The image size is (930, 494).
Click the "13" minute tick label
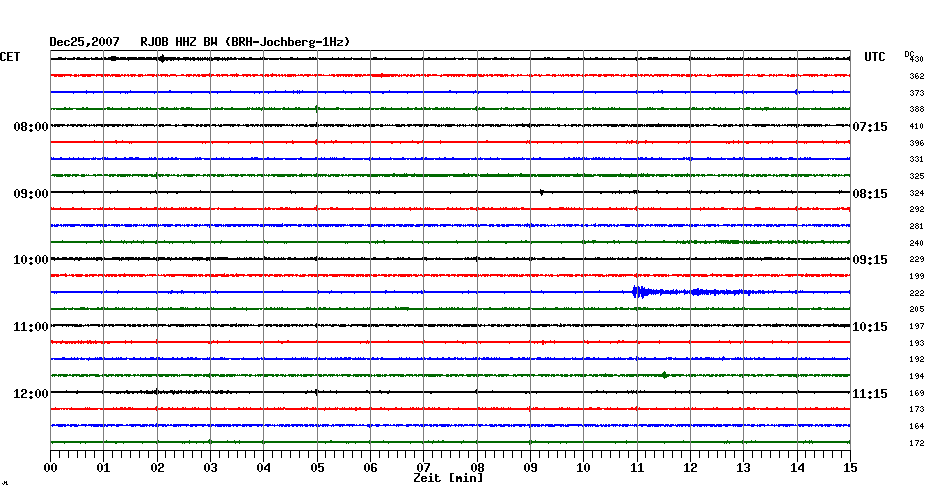coord(744,468)
